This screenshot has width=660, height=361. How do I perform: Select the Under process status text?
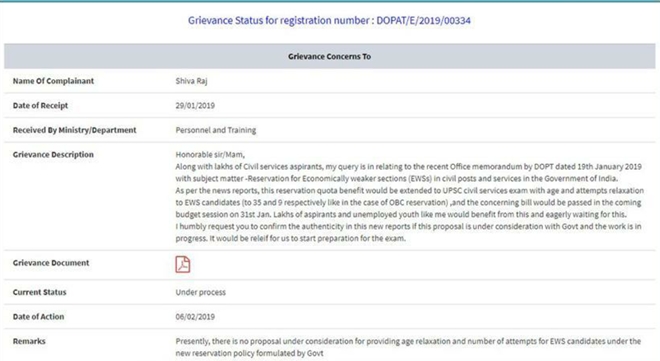click(x=200, y=292)
